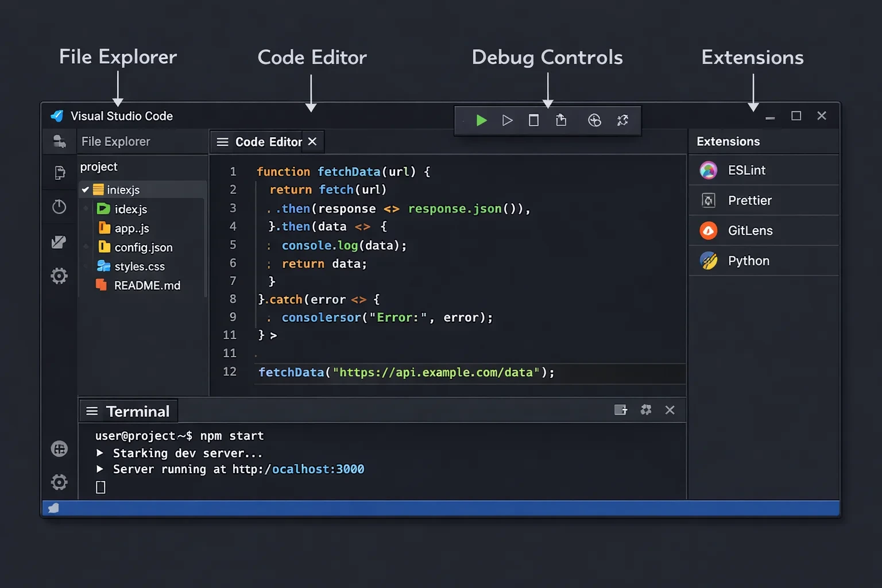Screen dimensions: 882x588
Task: Click the gear icon in Terminal header
Action: point(646,410)
